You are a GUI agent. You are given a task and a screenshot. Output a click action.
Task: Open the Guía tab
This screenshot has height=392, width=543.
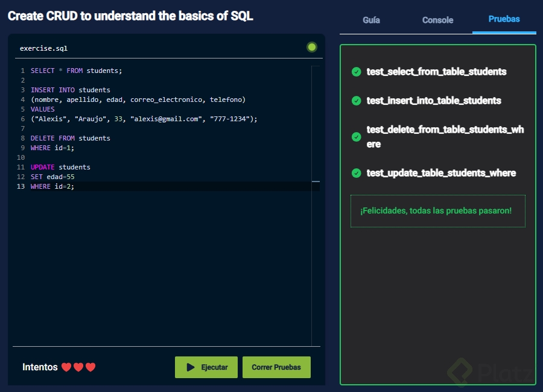point(371,20)
